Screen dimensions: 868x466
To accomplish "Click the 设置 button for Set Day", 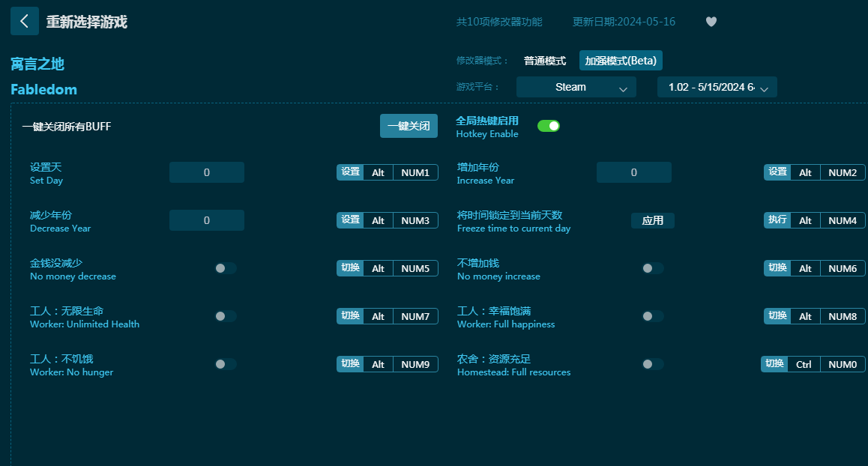I will click(350, 172).
